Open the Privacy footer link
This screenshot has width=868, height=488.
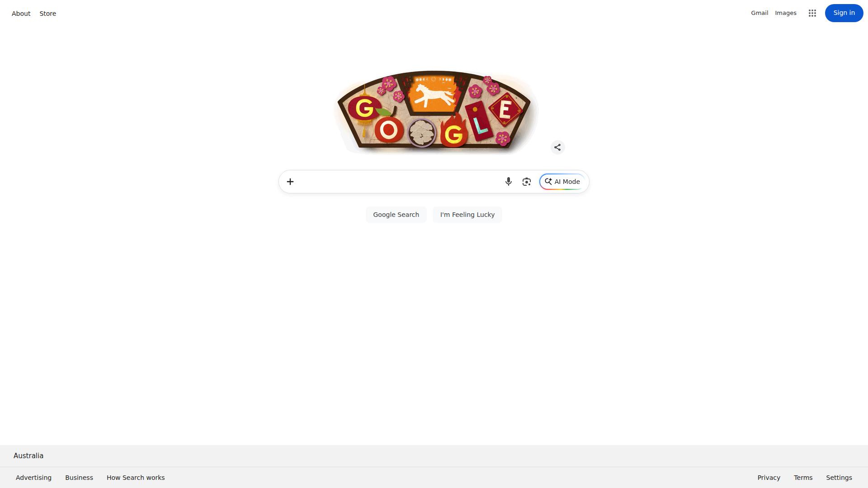coord(769,478)
